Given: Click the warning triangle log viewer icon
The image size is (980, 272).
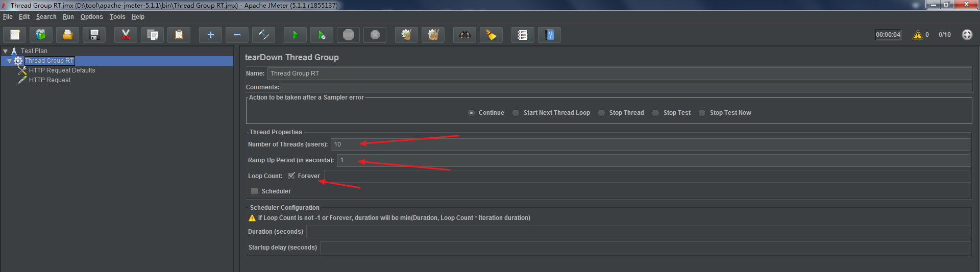Looking at the screenshot, I should click(918, 35).
